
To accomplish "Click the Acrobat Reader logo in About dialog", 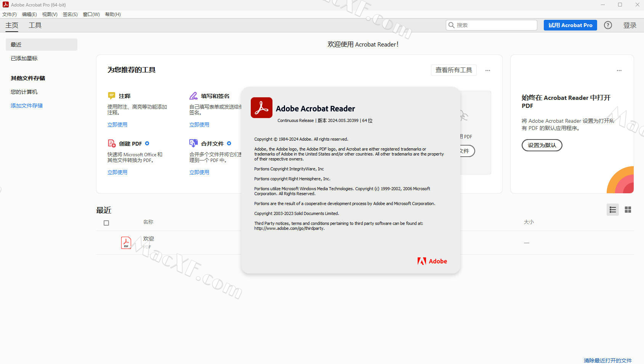I will click(x=261, y=107).
